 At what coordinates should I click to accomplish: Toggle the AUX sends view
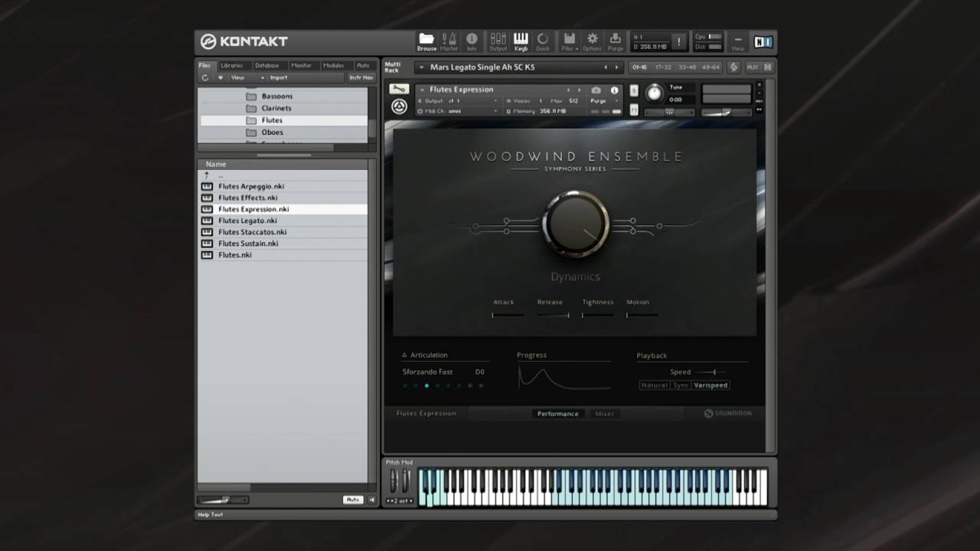(752, 67)
